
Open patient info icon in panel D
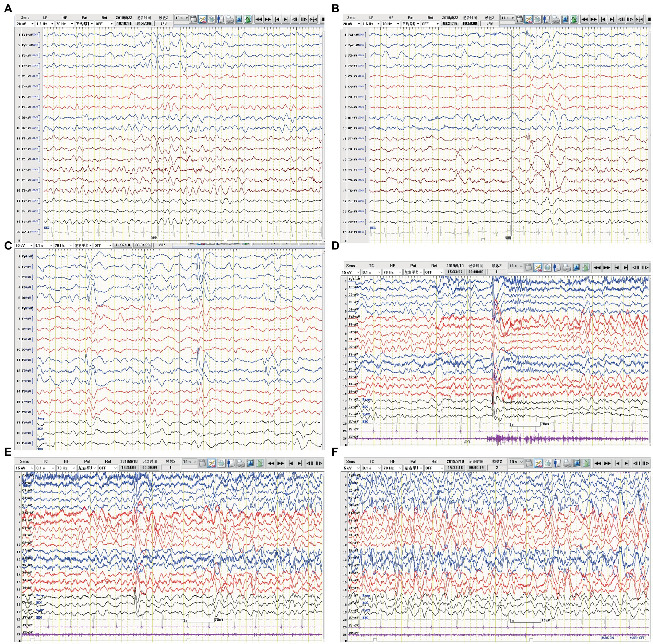click(557, 268)
